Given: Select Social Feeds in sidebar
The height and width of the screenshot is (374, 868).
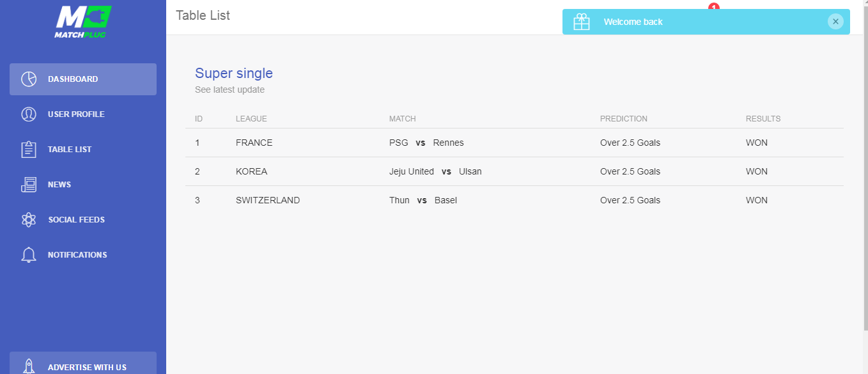Looking at the screenshot, I should pos(76,220).
